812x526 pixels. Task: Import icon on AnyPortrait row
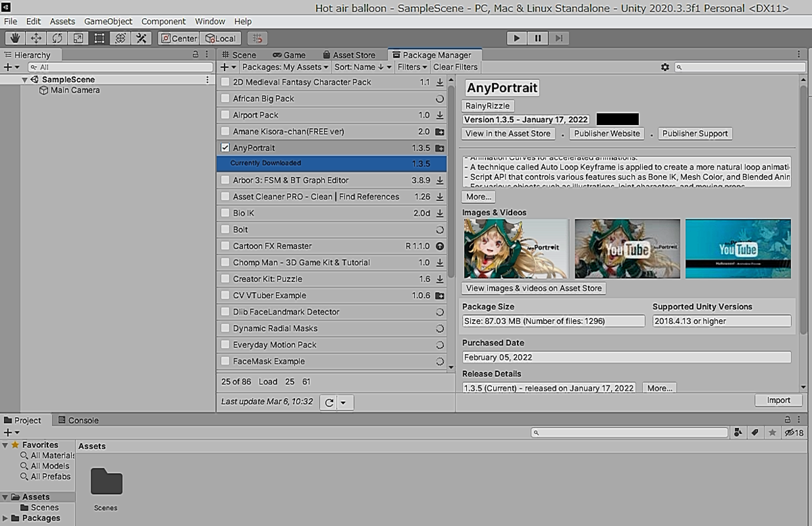pos(440,147)
